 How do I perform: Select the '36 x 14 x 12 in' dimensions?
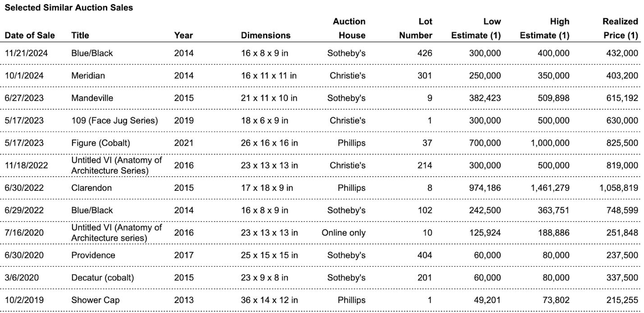point(269,300)
